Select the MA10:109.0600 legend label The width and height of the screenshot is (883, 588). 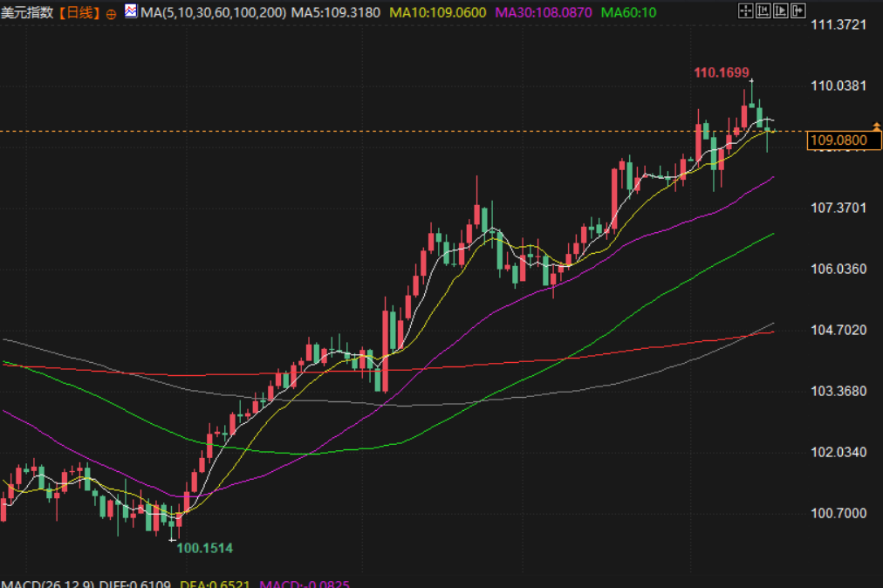coord(438,13)
